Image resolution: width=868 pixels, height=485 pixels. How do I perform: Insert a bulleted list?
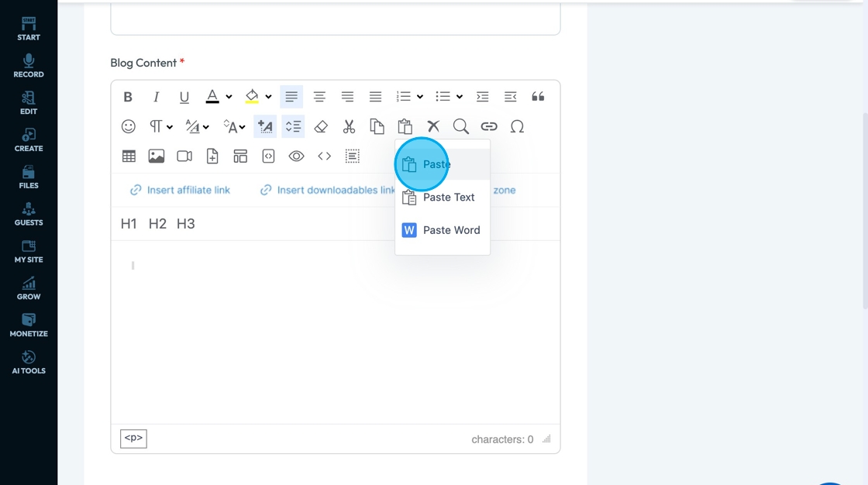[443, 97]
